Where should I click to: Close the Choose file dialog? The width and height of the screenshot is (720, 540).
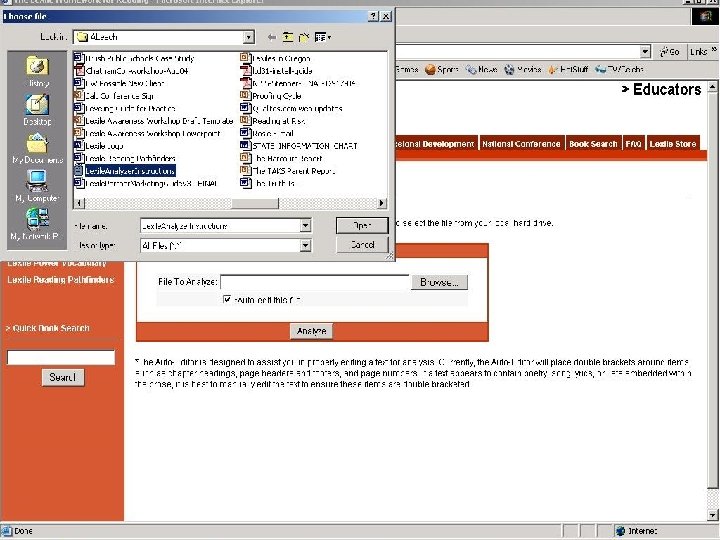(386, 17)
